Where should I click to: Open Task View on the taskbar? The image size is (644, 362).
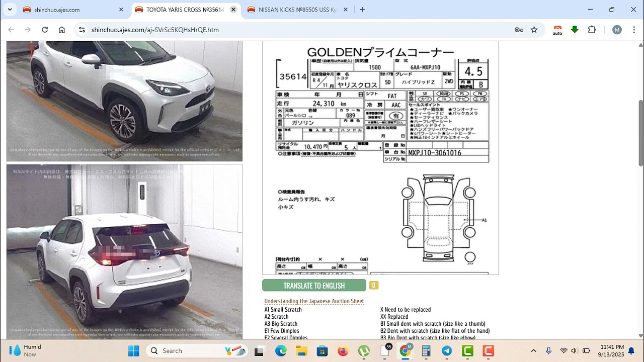[259, 351]
